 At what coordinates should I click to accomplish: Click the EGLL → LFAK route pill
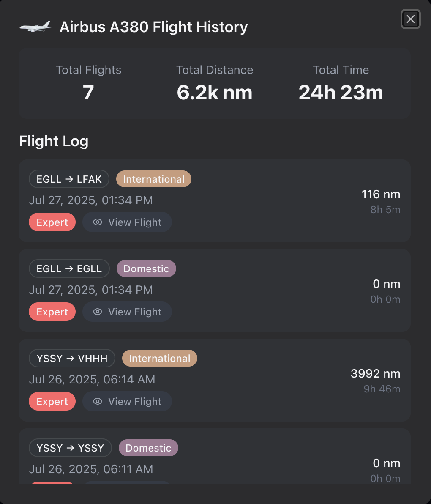pos(69,179)
